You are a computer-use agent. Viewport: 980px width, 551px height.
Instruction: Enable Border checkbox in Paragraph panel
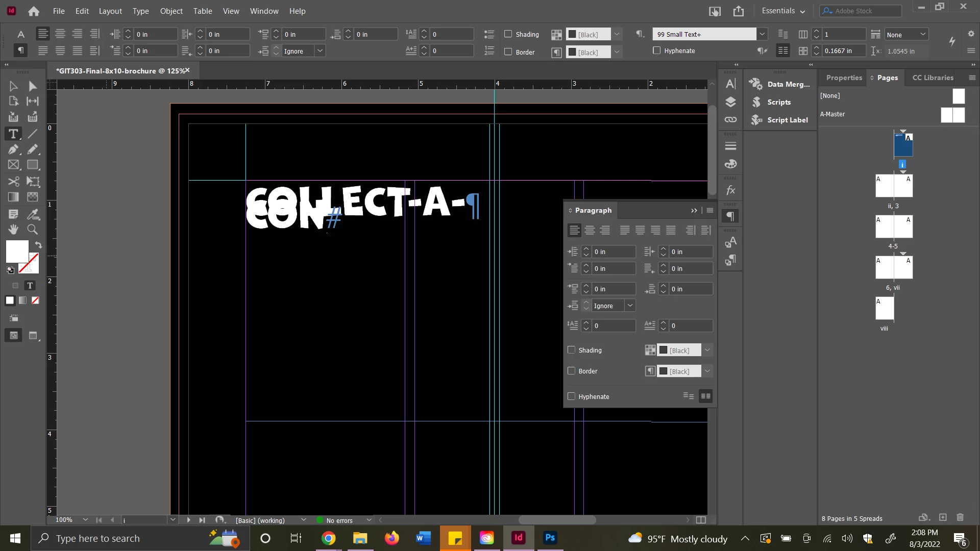point(572,371)
